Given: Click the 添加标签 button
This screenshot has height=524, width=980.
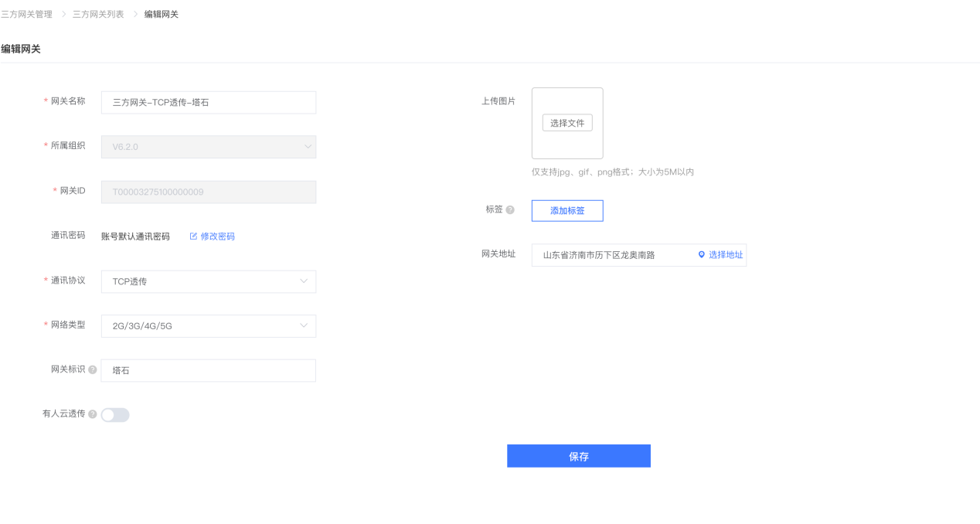Looking at the screenshot, I should tap(567, 211).
